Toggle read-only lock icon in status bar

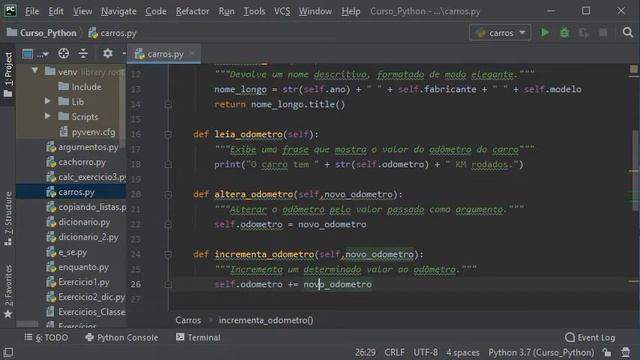tap(607, 352)
